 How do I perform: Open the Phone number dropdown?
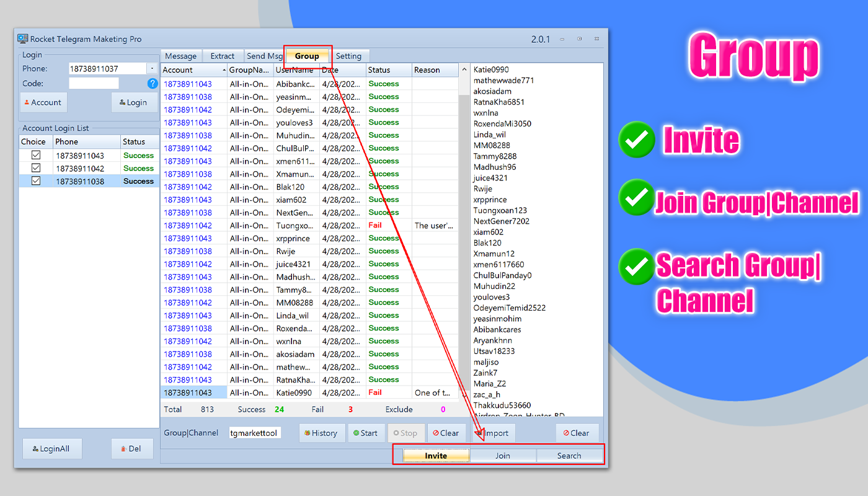(152, 68)
